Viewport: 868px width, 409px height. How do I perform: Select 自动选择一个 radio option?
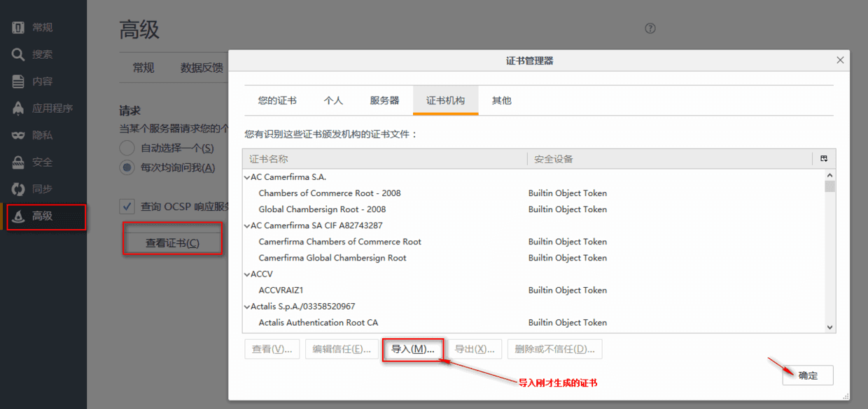coord(127,148)
